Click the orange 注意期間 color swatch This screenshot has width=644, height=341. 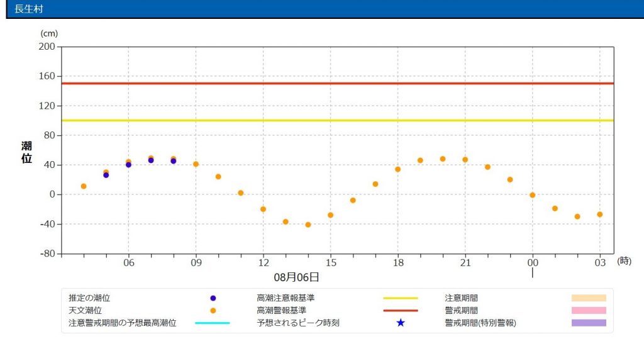589,298
